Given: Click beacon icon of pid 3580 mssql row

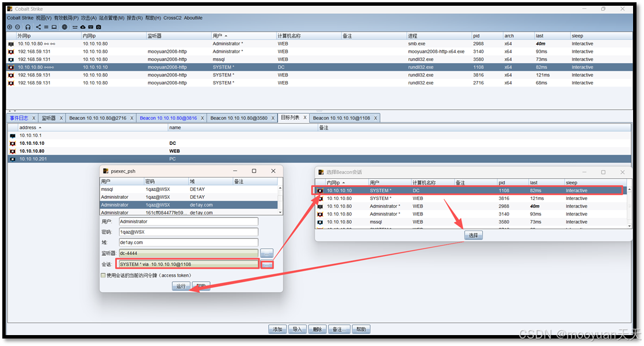Looking at the screenshot, I should (11, 59).
